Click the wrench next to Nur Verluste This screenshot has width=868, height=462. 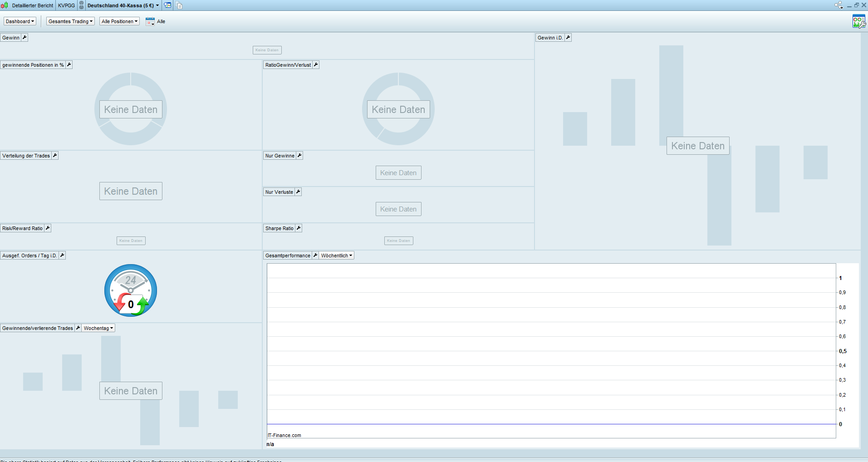point(298,192)
